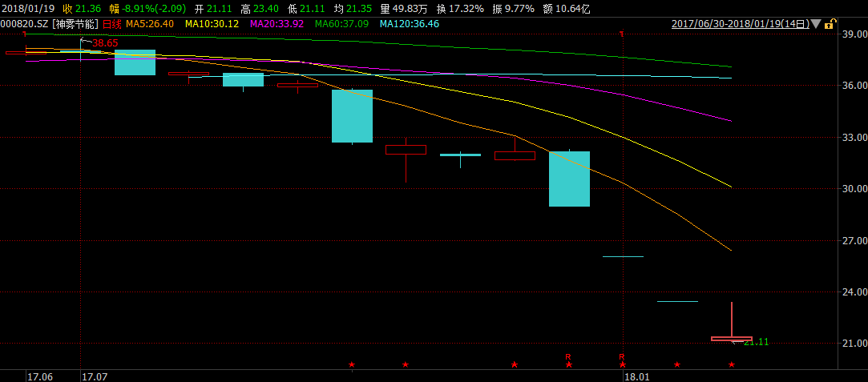
Task: Click the R marker at the 18.01 gridline
Action: [622, 356]
